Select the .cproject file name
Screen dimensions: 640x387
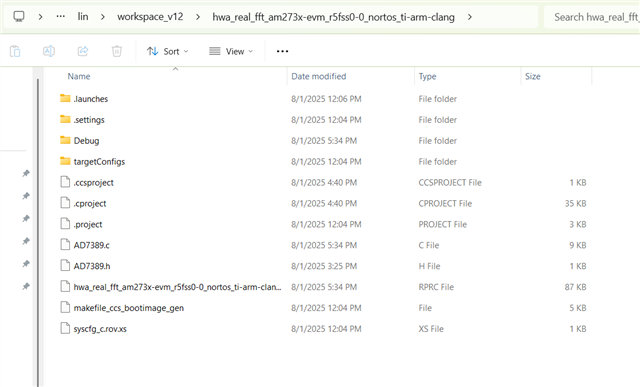[90, 203]
